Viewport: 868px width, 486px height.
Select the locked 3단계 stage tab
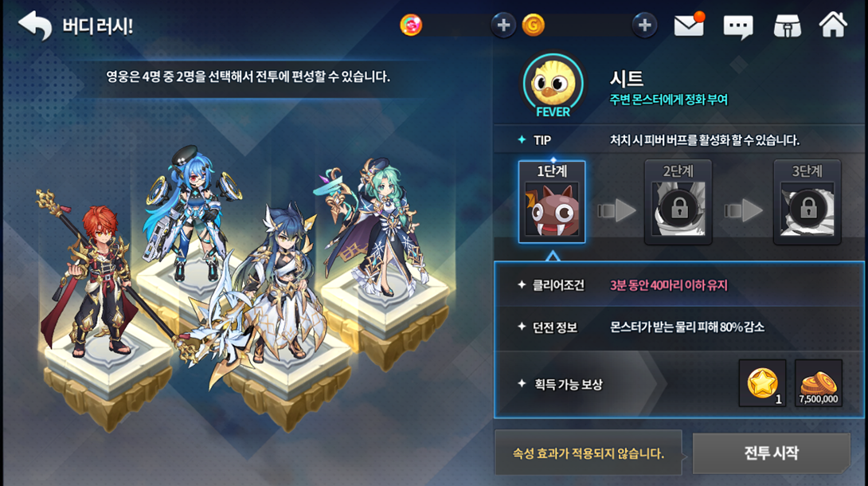pos(807,202)
